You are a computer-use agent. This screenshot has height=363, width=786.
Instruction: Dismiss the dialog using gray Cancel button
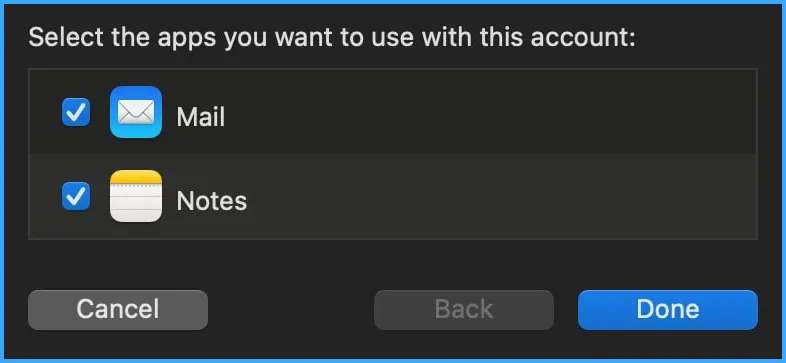click(118, 309)
